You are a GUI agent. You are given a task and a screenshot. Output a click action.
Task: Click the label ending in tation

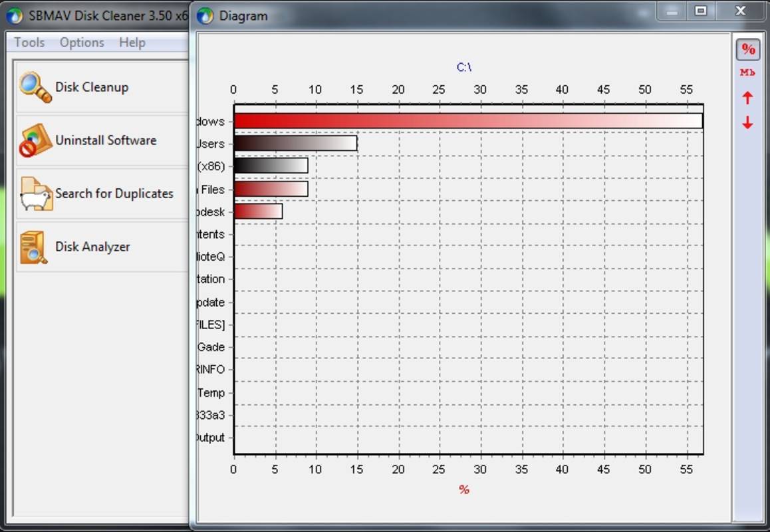(x=210, y=279)
